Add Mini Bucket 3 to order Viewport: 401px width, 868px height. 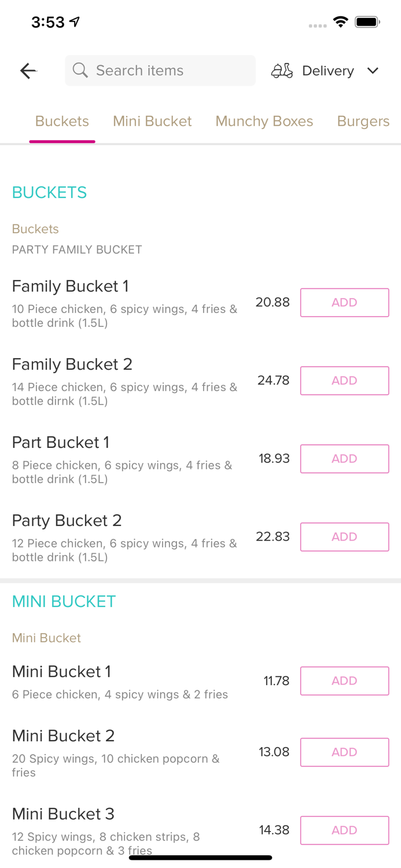[x=344, y=830]
